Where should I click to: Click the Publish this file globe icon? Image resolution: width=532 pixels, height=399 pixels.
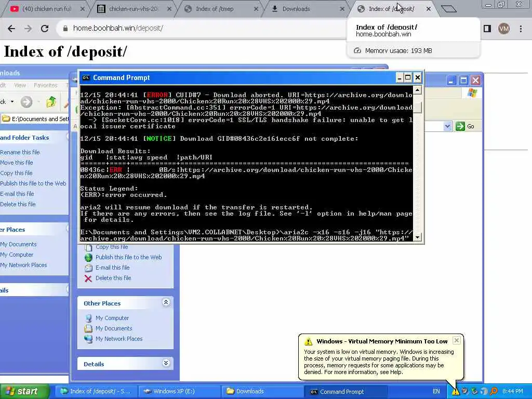88,257
